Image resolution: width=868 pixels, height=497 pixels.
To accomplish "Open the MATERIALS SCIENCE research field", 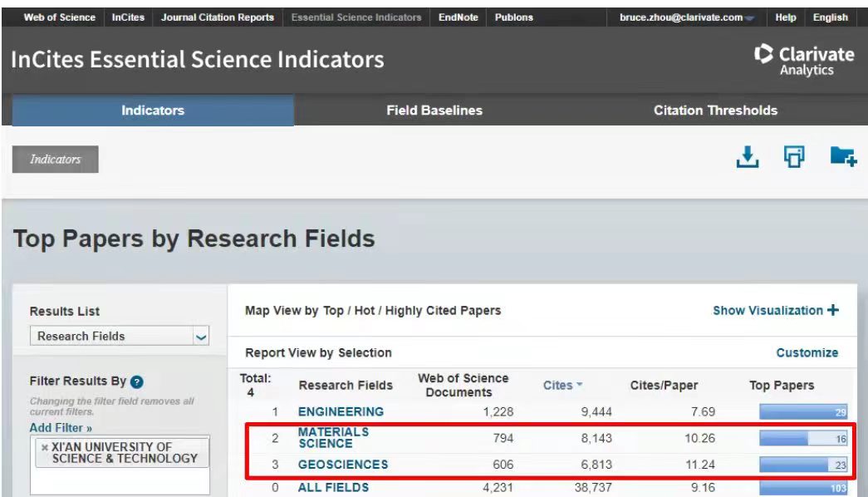I will [333, 438].
